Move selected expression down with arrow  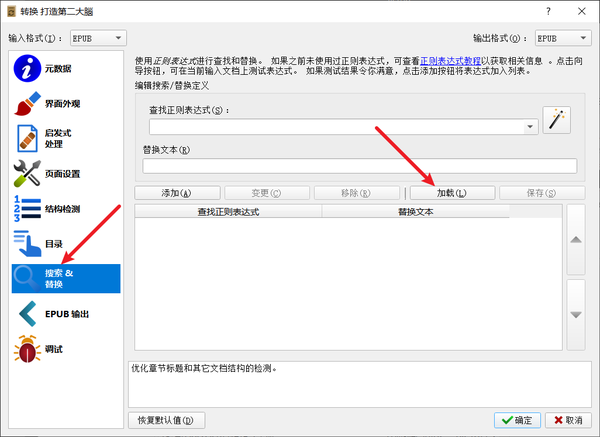576,315
